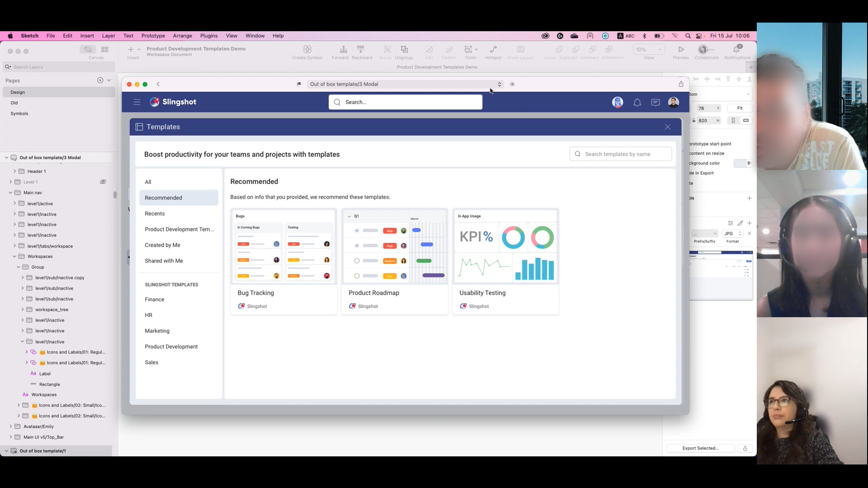Expand the Header 1 layer group
The width and height of the screenshot is (868, 488).
[x=14, y=171]
